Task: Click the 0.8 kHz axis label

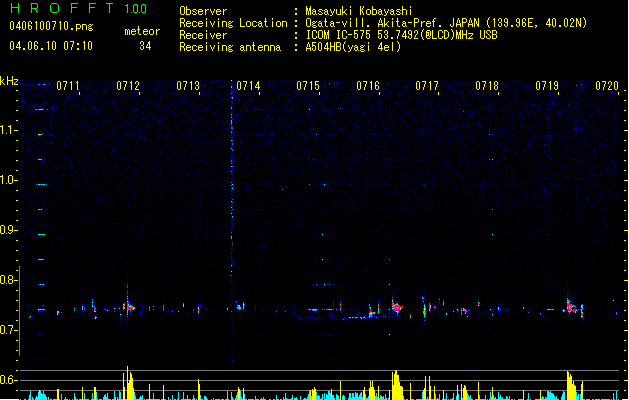Action: [7, 280]
